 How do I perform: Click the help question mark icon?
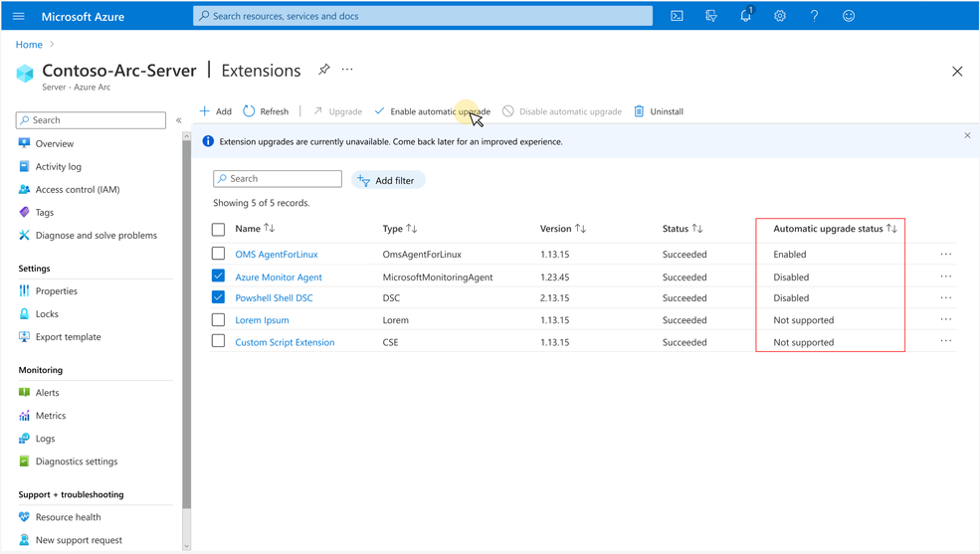click(815, 16)
